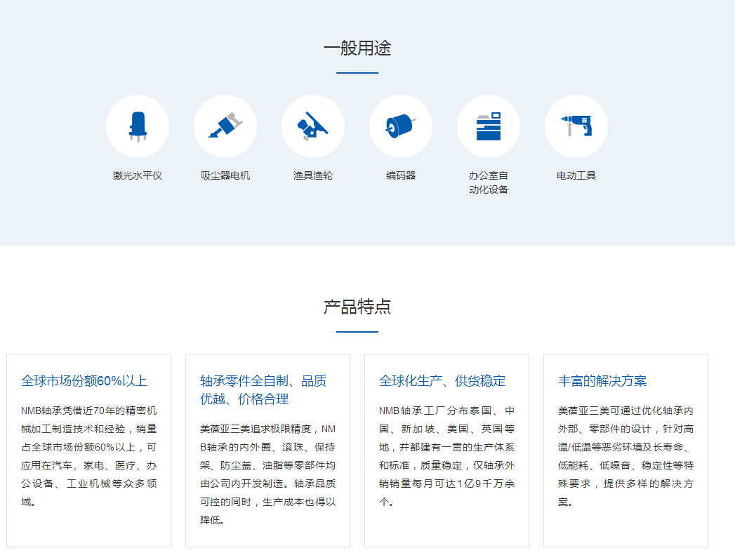735x560 pixels.
Task: Select the 吸尘器电机 label
Action: [x=225, y=175]
